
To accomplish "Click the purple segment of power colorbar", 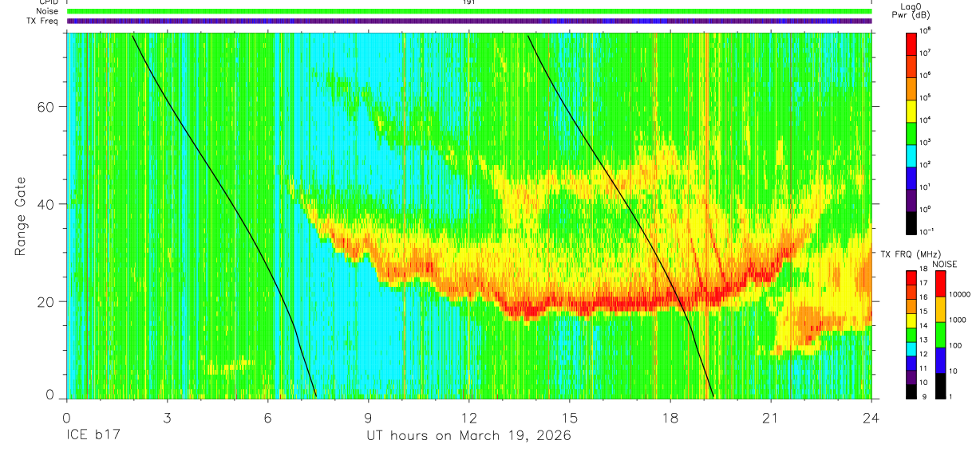I will [x=911, y=199].
